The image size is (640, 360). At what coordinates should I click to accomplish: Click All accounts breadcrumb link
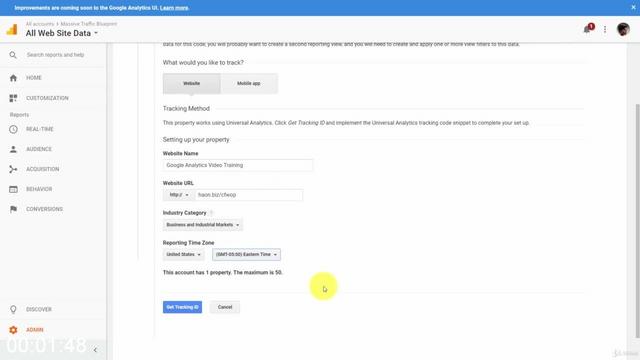(40, 24)
